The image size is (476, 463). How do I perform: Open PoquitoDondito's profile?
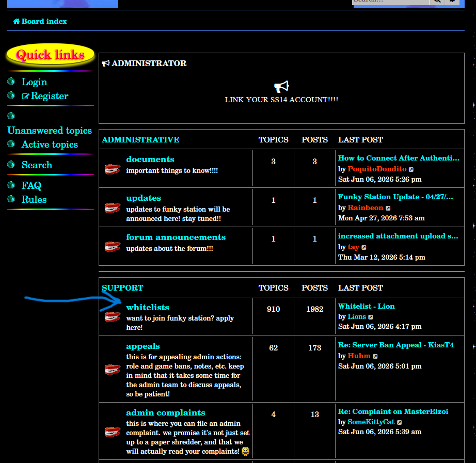pos(377,169)
